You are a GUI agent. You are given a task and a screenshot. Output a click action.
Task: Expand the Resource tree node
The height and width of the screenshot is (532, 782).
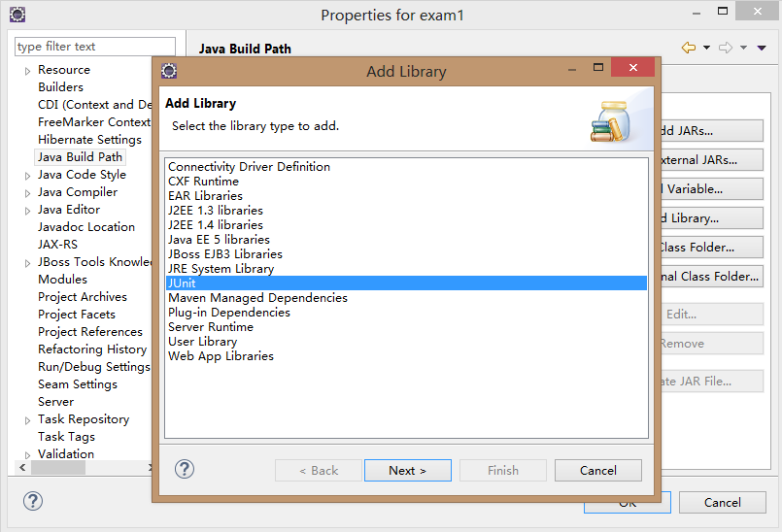click(27, 71)
